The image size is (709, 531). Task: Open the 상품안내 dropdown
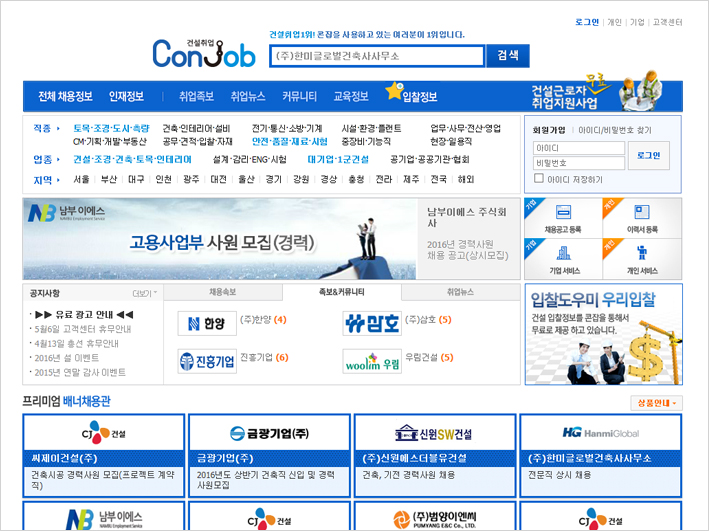[x=657, y=403]
